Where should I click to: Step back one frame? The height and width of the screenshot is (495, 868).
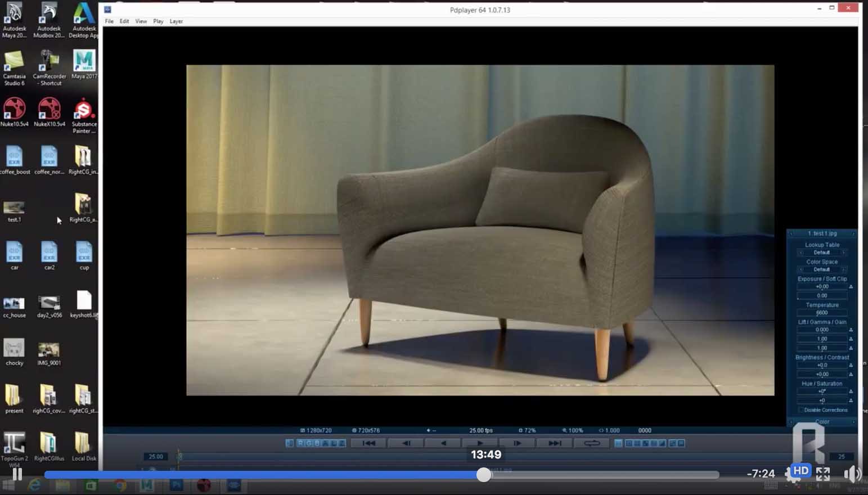(x=406, y=443)
